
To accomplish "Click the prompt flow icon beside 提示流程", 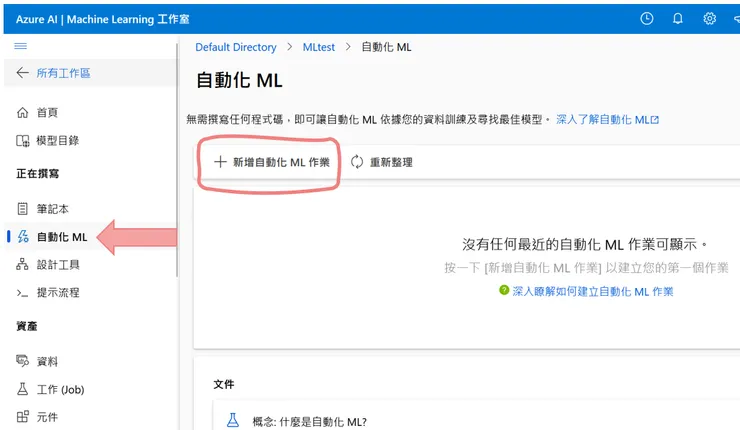I will 22,293.
